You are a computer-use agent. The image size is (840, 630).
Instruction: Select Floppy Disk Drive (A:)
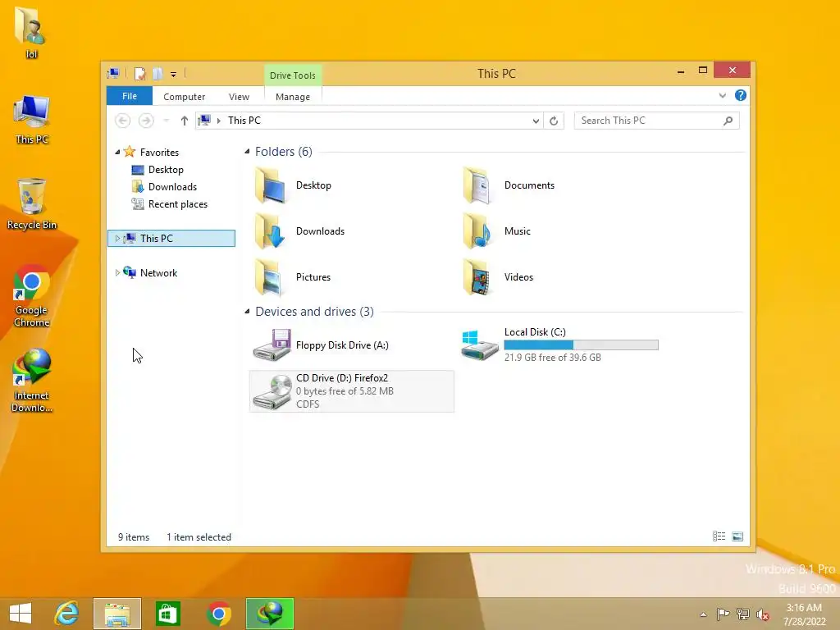tap(322, 345)
